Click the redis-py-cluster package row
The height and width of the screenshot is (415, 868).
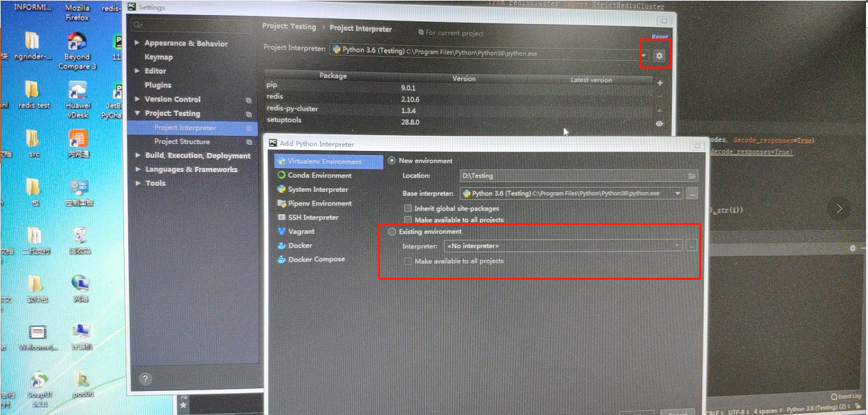tap(290, 110)
